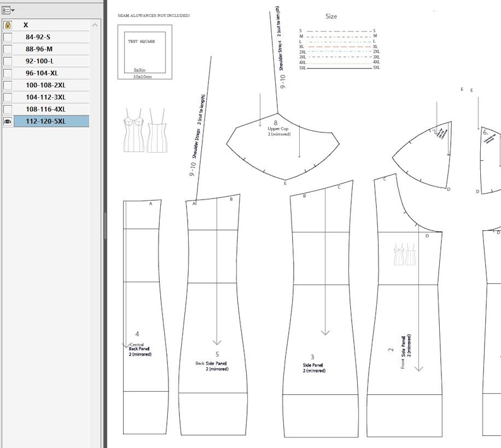Hide the 112-120-5XL layer eye icon

point(8,121)
